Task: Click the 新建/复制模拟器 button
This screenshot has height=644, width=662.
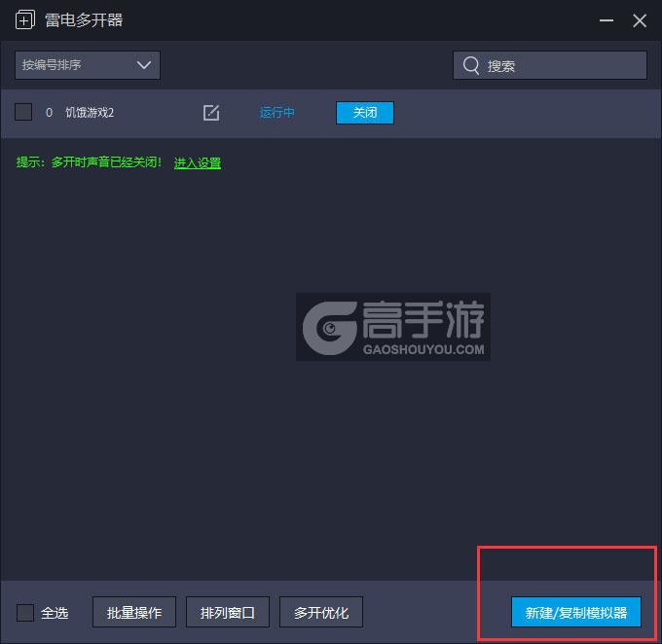Action: pos(576,612)
